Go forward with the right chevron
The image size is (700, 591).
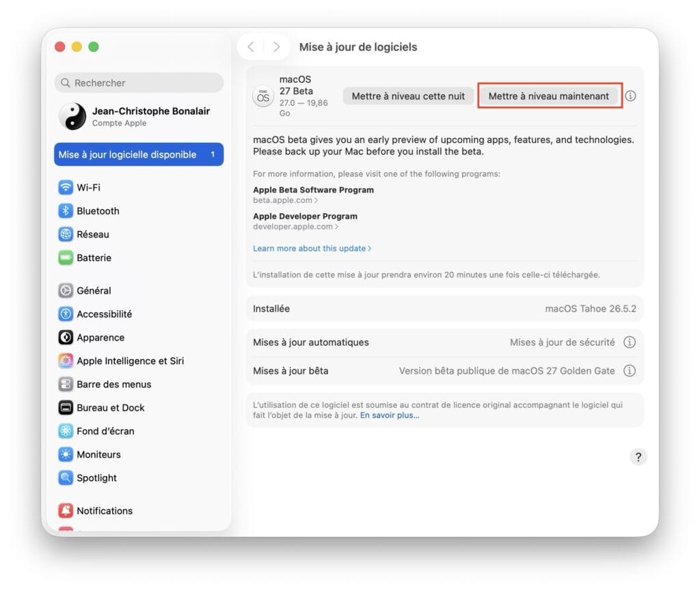[x=276, y=47]
